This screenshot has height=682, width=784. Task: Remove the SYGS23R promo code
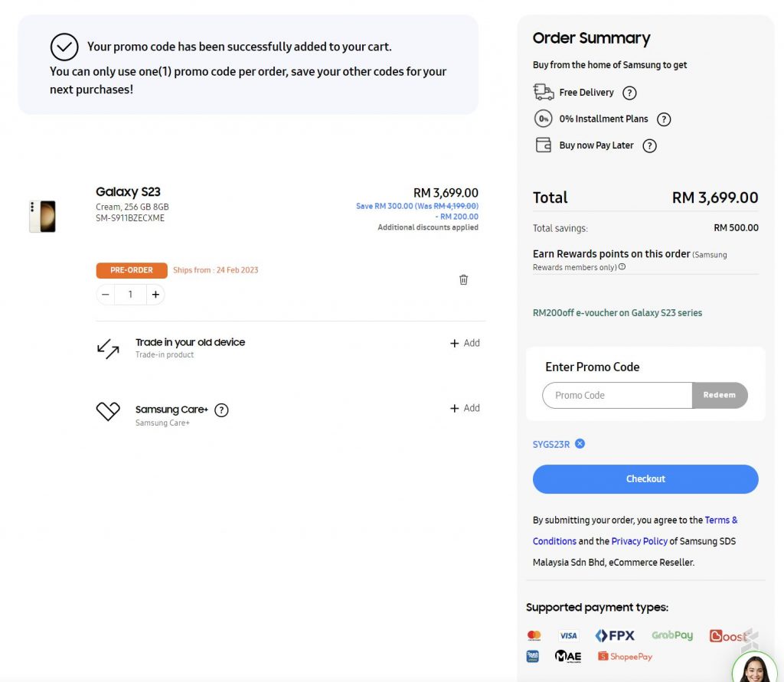point(580,444)
